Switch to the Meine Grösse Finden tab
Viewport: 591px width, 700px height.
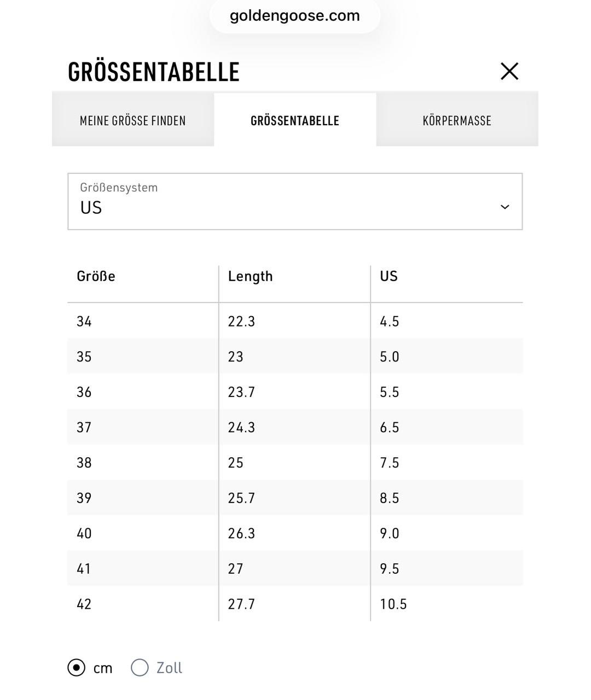133,120
